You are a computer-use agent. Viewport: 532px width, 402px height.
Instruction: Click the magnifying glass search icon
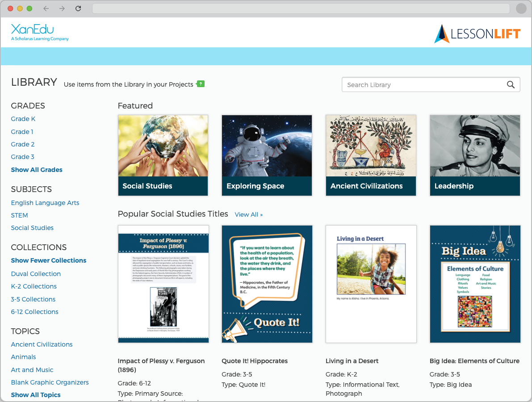click(x=511, y=85)
